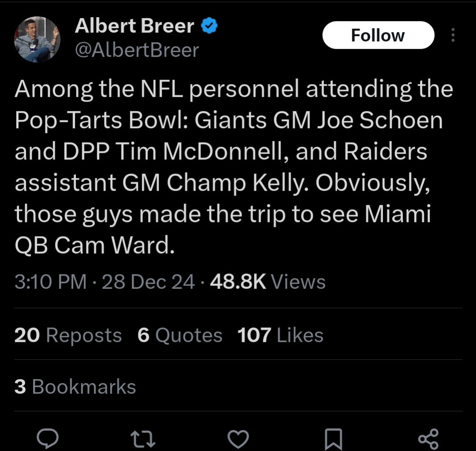This screenshot has height=451, width=476.
Task: Open Albert Breer's profile picture
Action: [37, 39]
